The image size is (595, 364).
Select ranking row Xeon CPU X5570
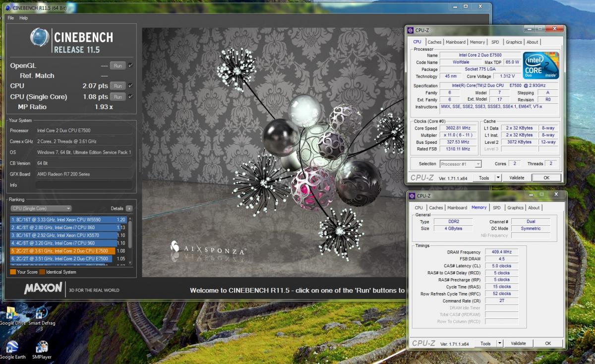pyautogui.click(x=68, y=235)
